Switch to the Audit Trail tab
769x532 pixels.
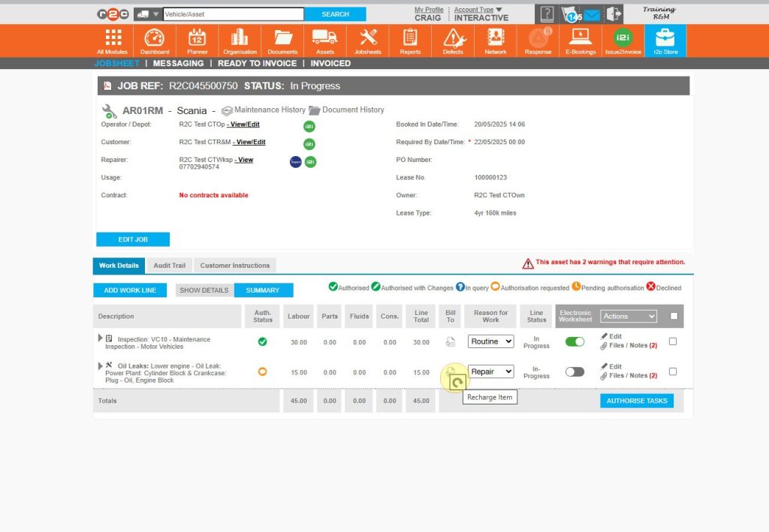[x=169, y=266]
